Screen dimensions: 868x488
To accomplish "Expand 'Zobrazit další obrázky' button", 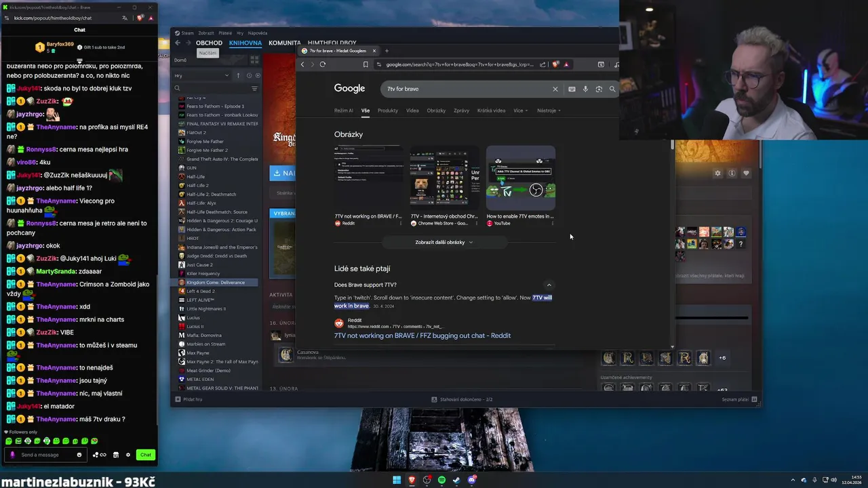I will click(x=444, y=242).
